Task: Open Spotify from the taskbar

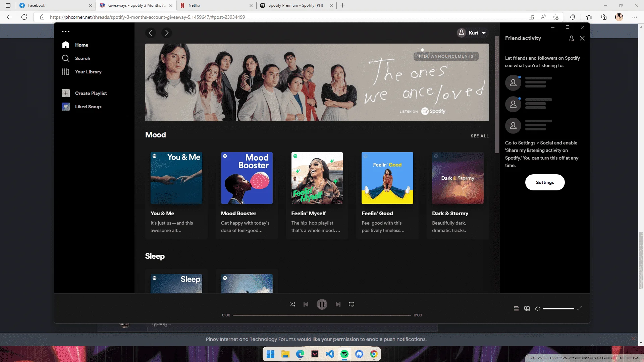Action: [x=344, y=354]
